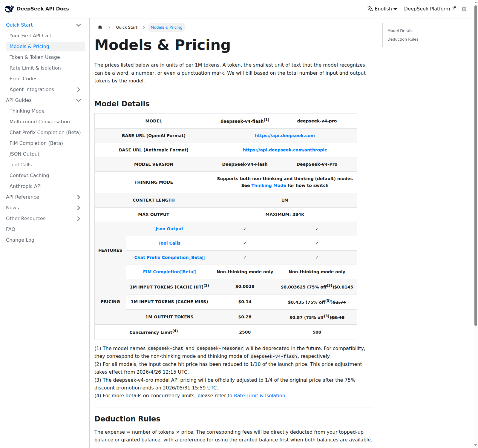
Task: Expand the API Reference chevron arrow
Action: [79, 197]
